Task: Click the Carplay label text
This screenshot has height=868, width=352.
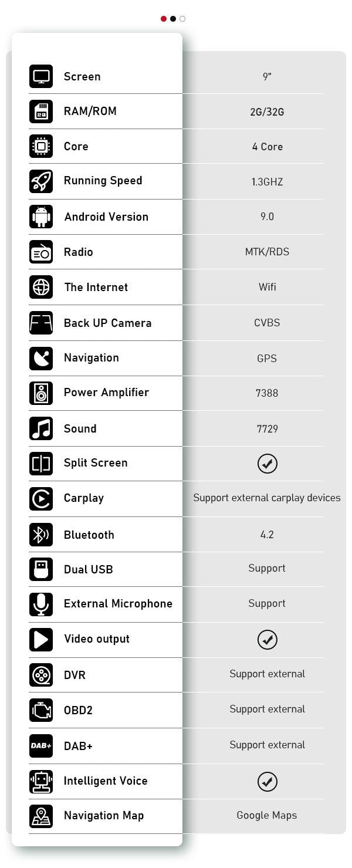Action: click(84, 498)
